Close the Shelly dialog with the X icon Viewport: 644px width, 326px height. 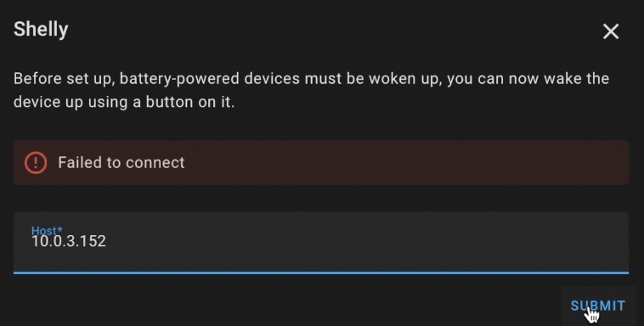(611, 31)
